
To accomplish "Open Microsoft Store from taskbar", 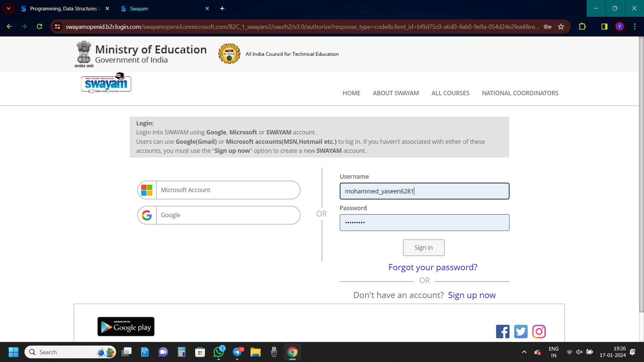I will pyautogui.click(x=200, y=352).
